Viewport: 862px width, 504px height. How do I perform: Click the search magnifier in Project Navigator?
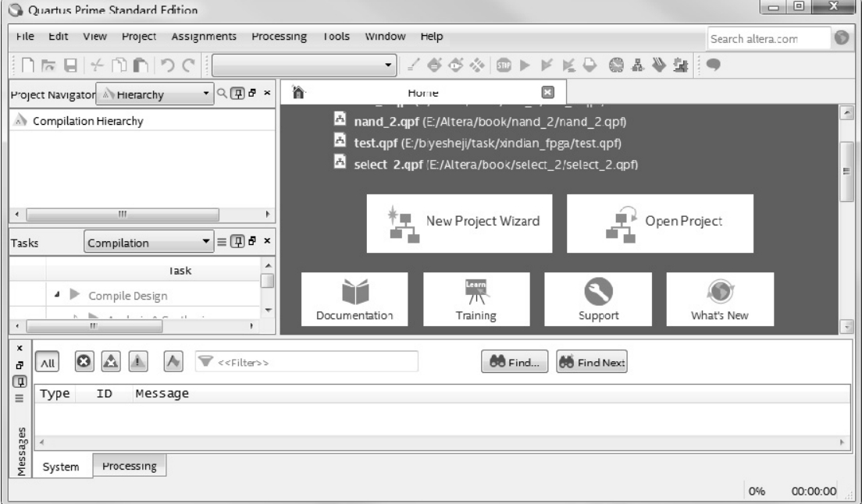tap(222, 94)
